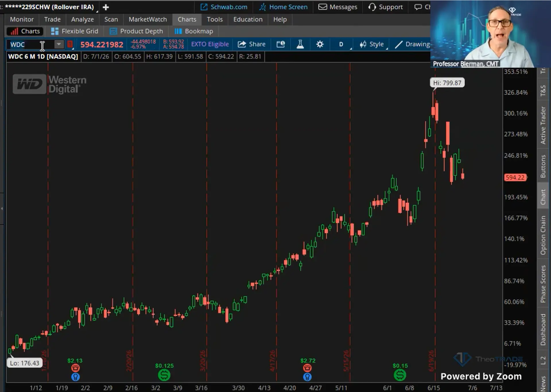Click the L: 591.58 low value

click(190, 57)
